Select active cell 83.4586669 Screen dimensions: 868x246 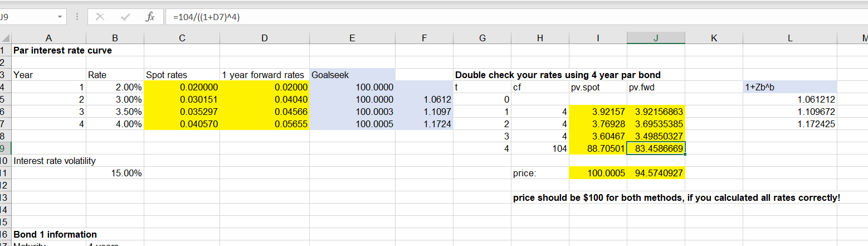click(656, 148)
